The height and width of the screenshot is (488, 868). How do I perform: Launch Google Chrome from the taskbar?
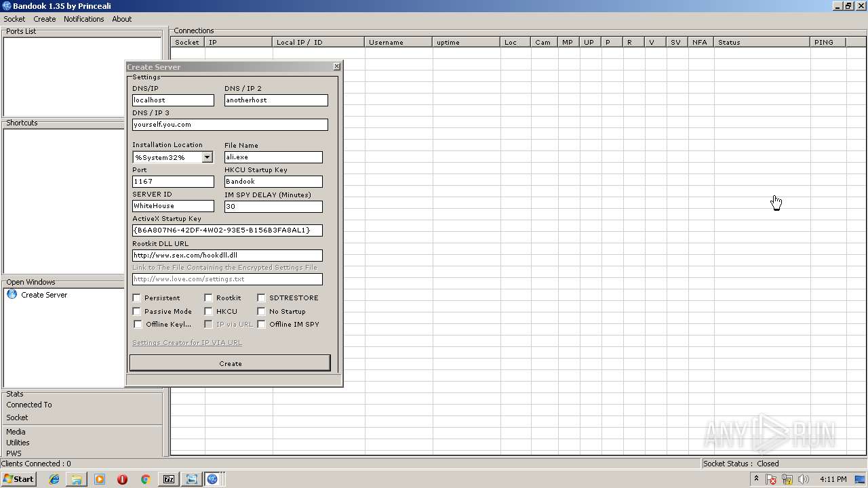(x=145, y=479)
